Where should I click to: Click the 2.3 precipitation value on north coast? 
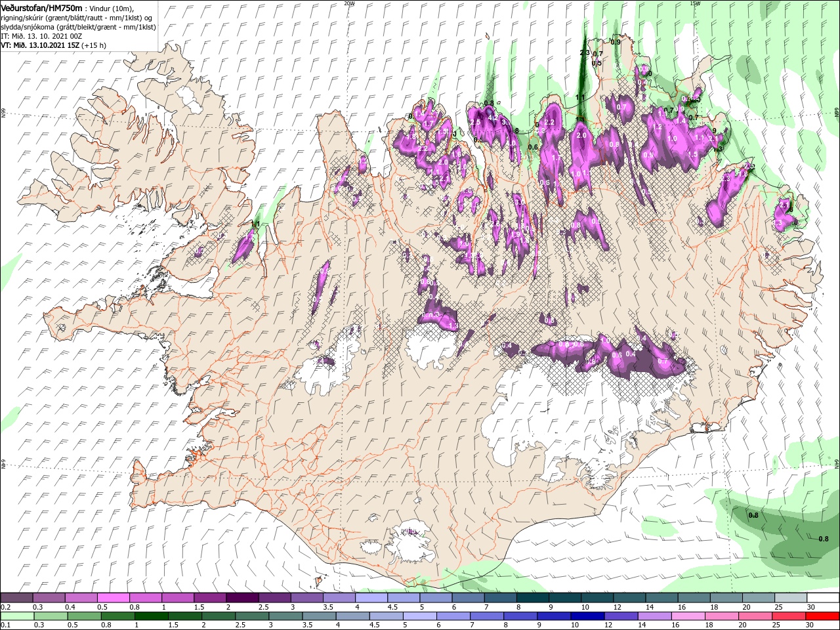tap(584, 52)
